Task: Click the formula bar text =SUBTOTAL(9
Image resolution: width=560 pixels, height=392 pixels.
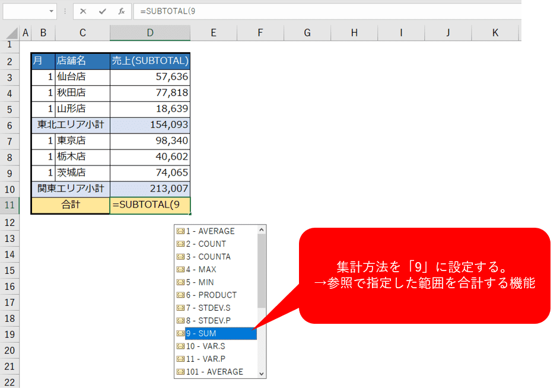Action: point(168,11)
